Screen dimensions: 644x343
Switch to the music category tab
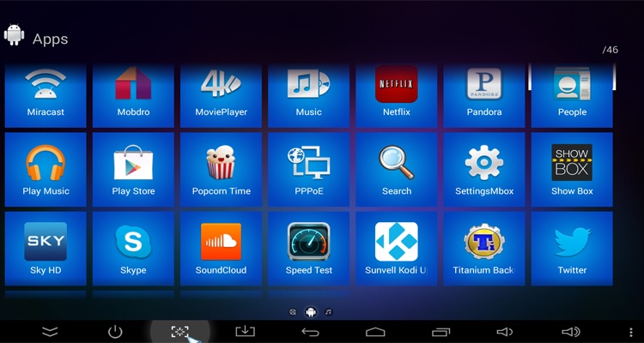328,311
